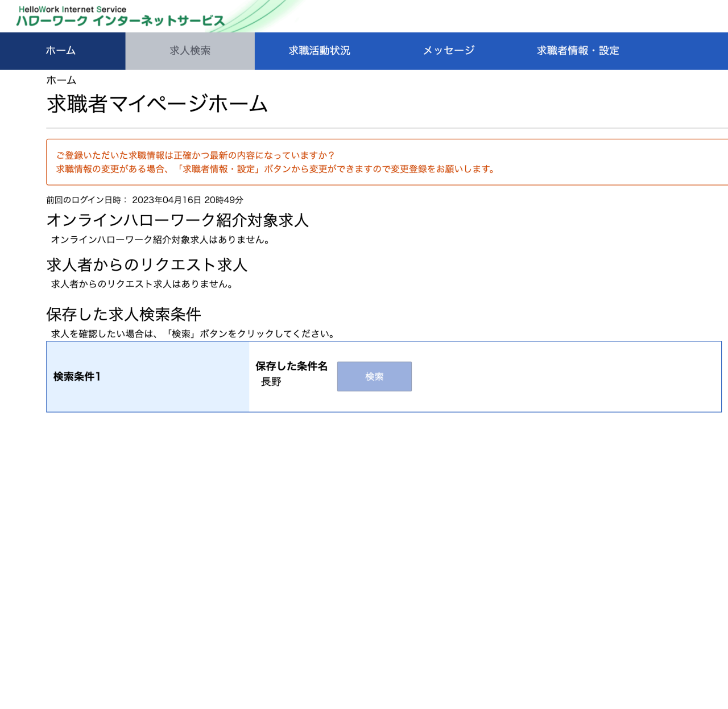This screenshot has height=709, width=728.
Task: Click the 前回のログイン日時 timestamp text
Action: click(x=144, y=200)
